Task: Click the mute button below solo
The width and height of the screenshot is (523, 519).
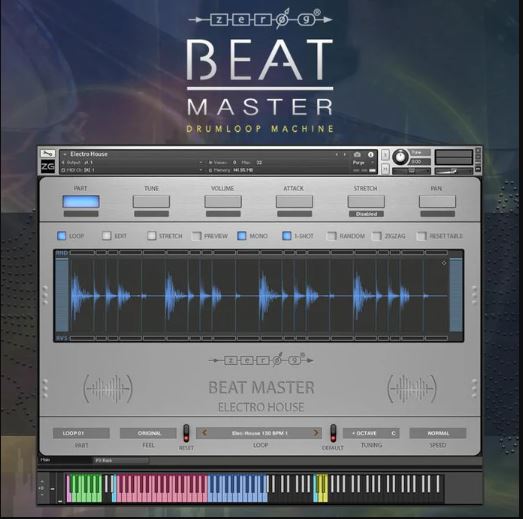Action: pyautogui.click(x=385, y=169)
